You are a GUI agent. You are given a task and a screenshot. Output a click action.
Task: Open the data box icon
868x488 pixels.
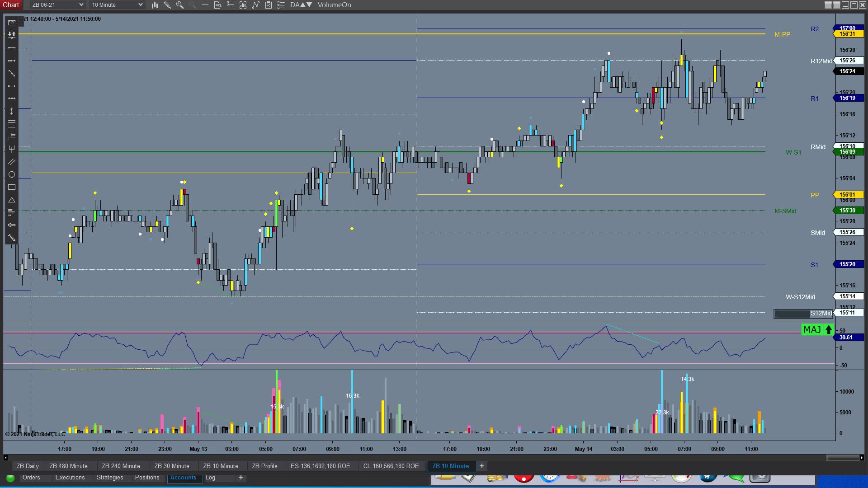click(217, 5)
